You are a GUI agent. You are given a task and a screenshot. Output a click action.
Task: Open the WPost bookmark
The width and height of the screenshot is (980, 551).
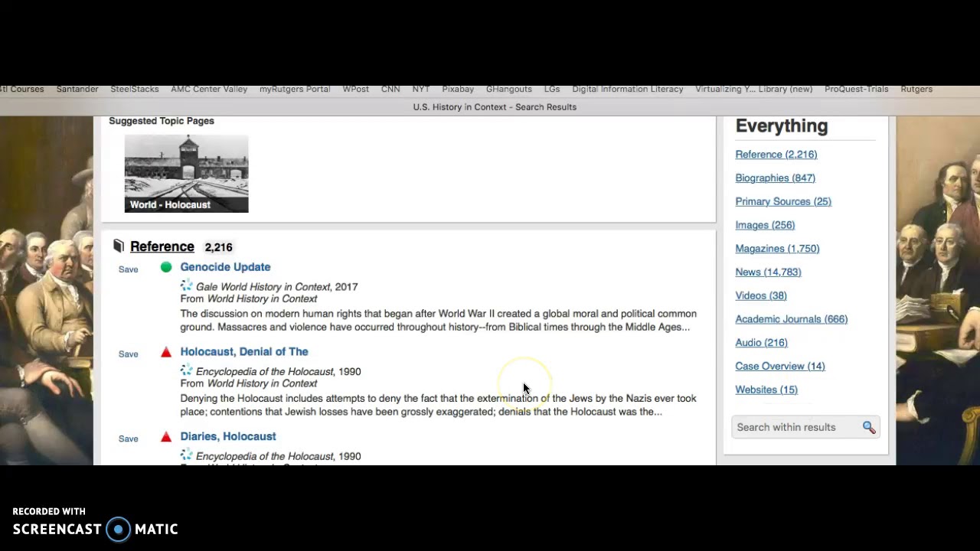coord(355,89)
